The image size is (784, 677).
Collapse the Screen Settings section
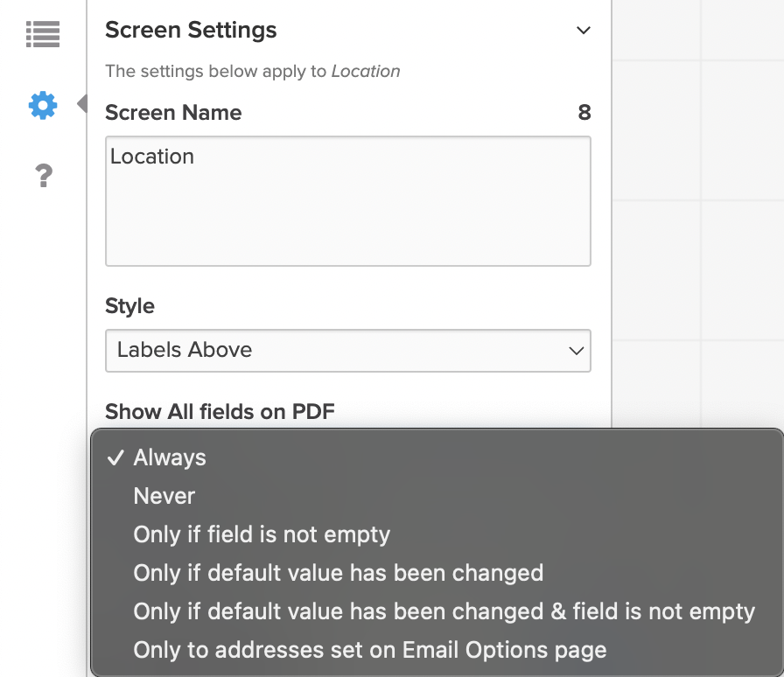point(584,30)
